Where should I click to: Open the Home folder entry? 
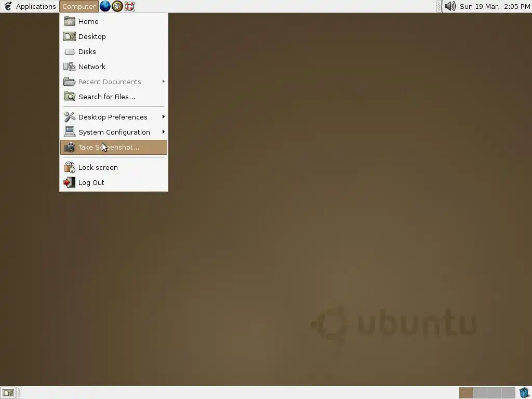(x=114, y=21)
